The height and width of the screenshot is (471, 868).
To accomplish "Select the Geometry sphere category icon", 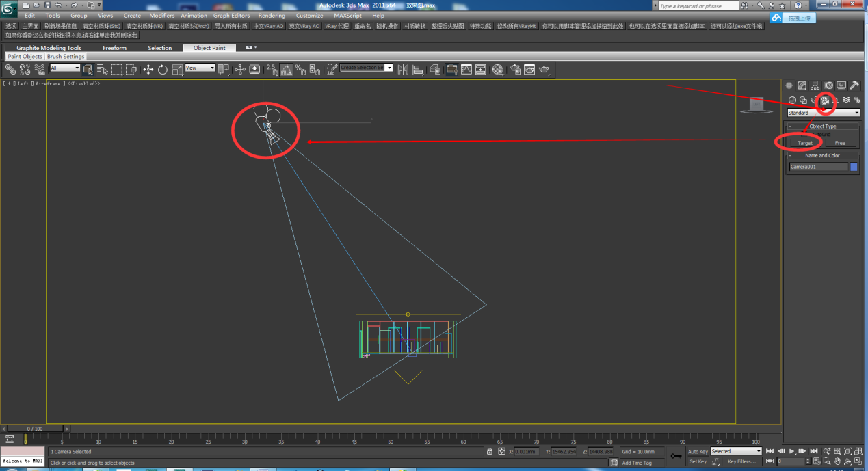I will pyautogui.click(x=793, y=100).
